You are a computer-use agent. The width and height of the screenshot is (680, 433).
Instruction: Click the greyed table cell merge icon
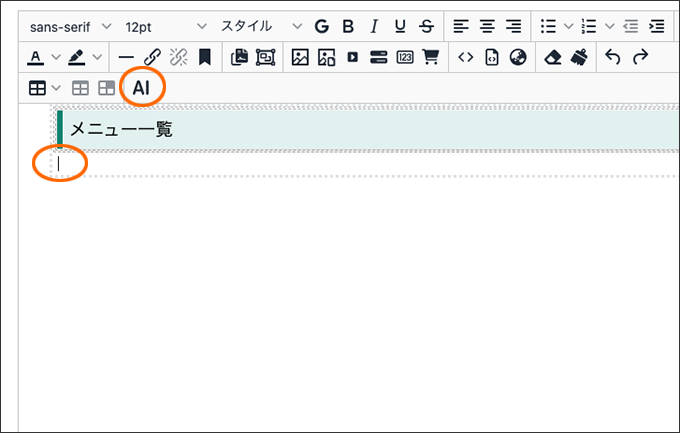[106, 88]
